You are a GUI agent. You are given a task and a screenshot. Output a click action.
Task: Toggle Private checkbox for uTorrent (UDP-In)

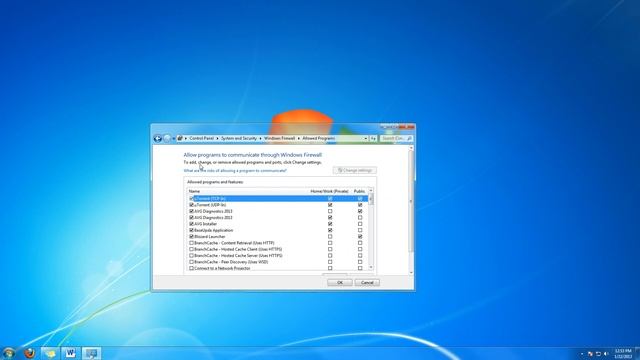[330, 205]
